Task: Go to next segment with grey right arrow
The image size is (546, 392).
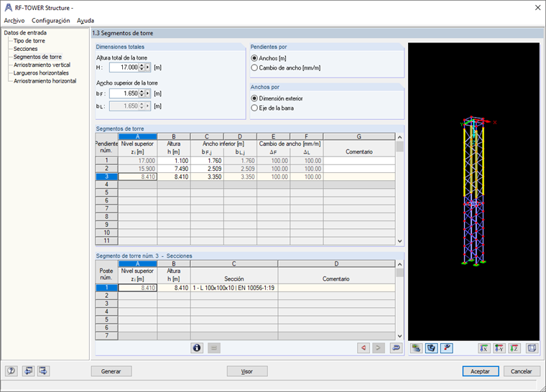Action: (378, 347)
